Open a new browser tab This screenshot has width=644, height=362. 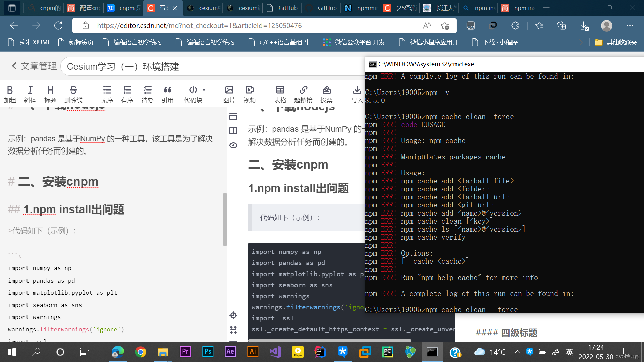(x=546, y=8)
